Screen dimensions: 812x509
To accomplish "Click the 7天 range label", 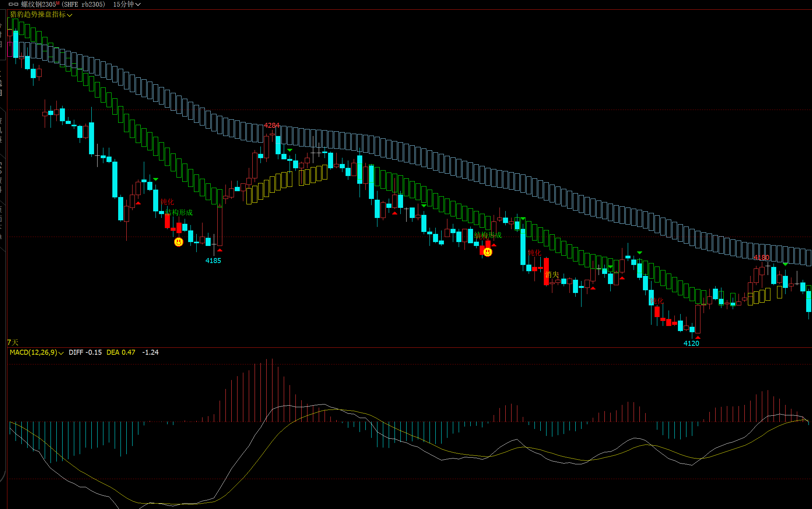I will click(x=13, y=342).
